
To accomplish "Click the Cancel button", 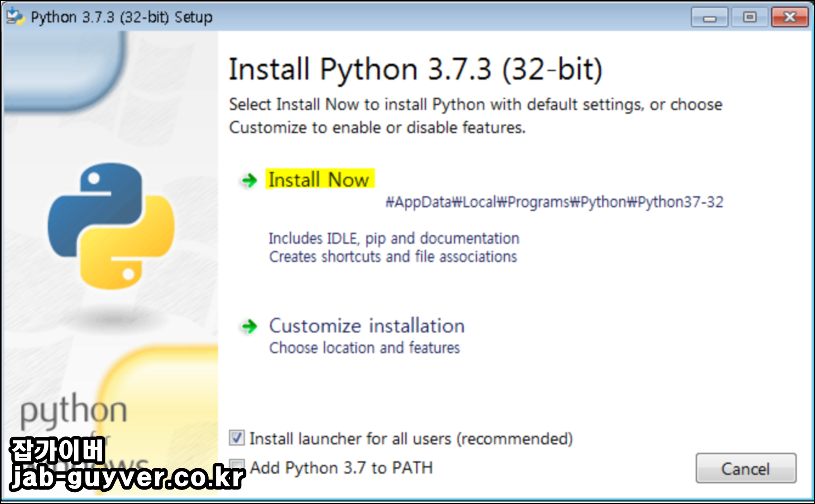I will click(x=746, y=468).
